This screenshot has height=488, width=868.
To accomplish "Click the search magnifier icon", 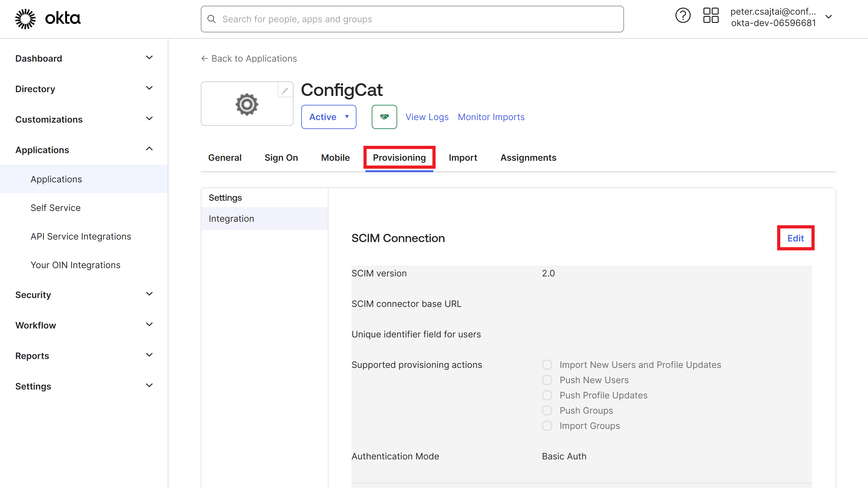I will click(x=212, y=19).
